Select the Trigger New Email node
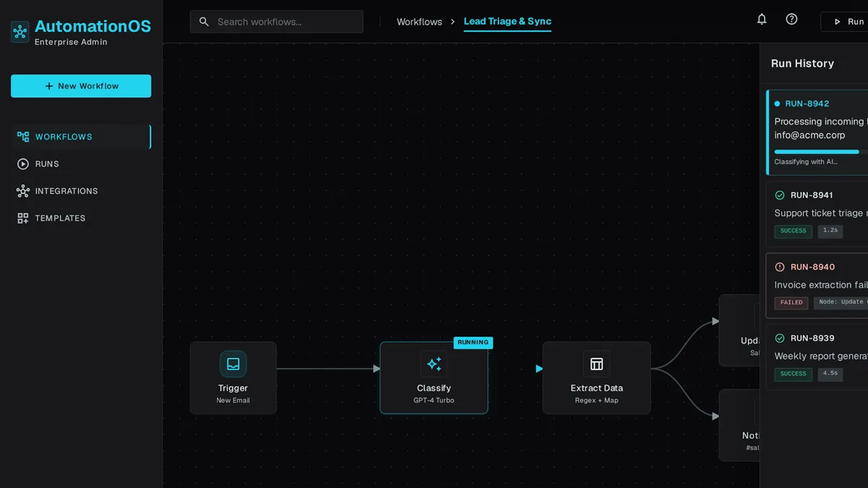 (233, 378)
